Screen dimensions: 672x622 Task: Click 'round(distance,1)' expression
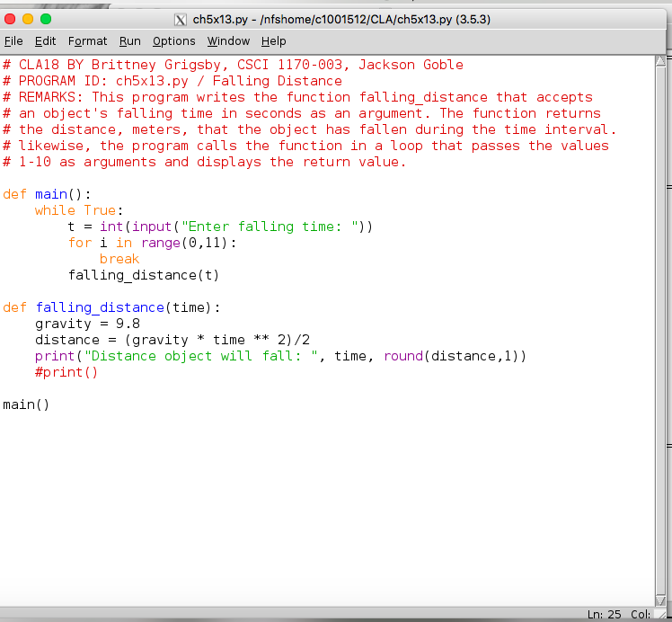pos(451,356)
